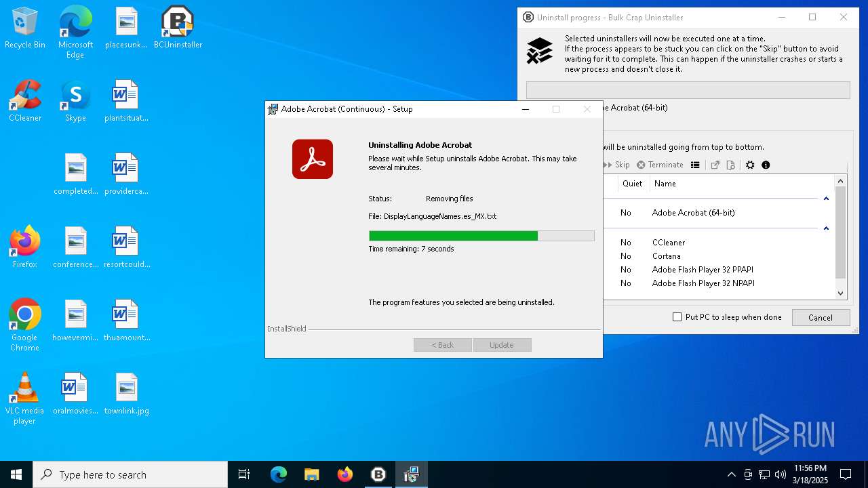Select Adobe Acrobat (64-bit) row in list
Image resolution: width=868 pixels, height=488 pixels.
click(719, 213)
